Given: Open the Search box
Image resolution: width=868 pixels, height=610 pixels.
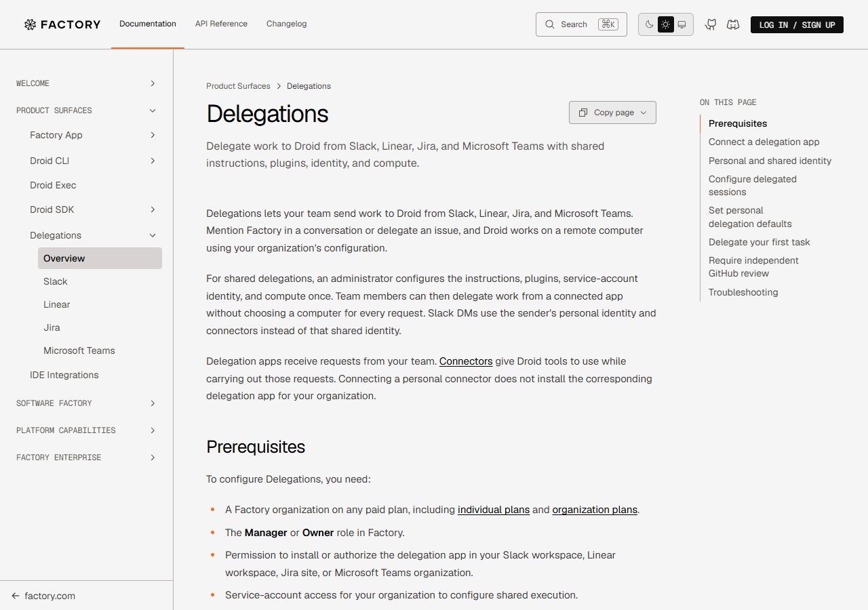Looking at the screenshot, I should point(581,24).
